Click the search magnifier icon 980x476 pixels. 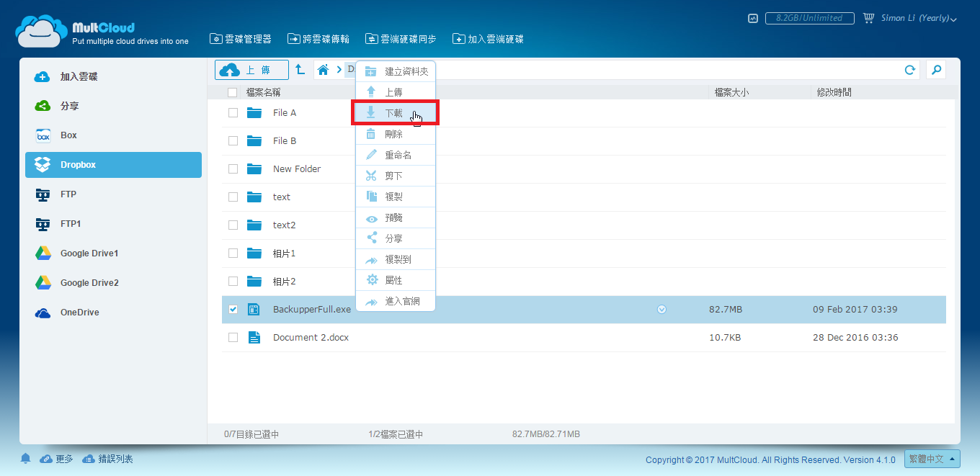click(936, 70)
